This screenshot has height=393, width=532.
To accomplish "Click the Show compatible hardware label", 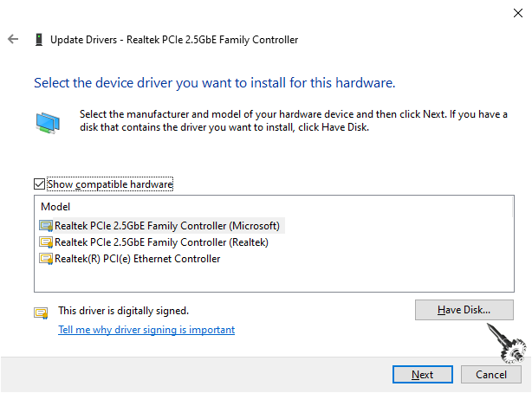I will (110, 184).
